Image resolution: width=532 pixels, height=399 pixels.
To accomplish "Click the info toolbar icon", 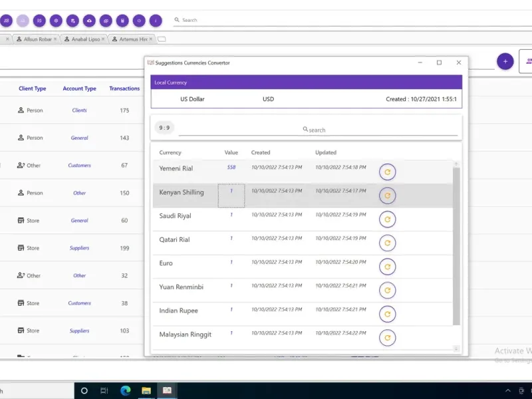I will (x=156, y=21).
